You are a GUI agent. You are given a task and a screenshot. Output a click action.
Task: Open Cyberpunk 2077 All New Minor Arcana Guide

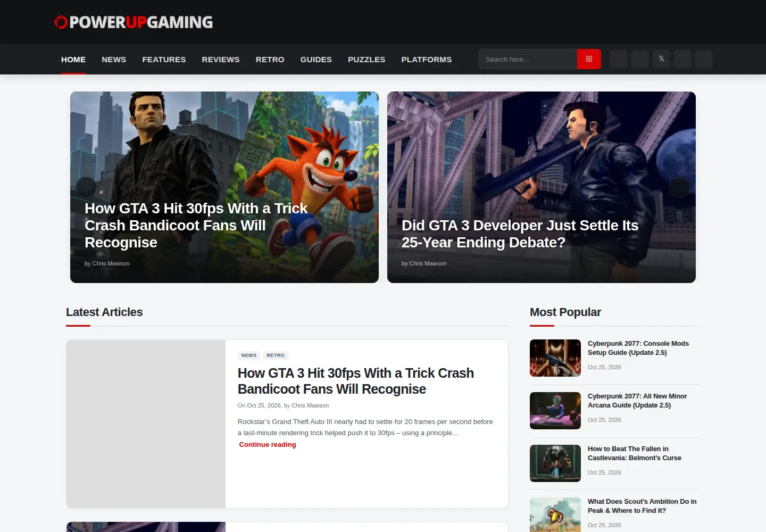coord(637,401)
